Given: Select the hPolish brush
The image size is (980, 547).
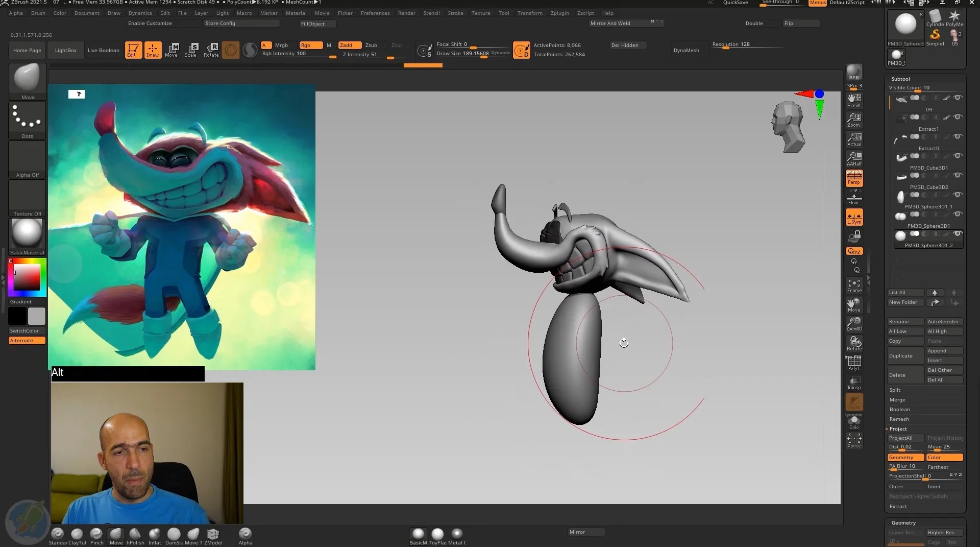Looking at the screenshot, I should 135,536.
